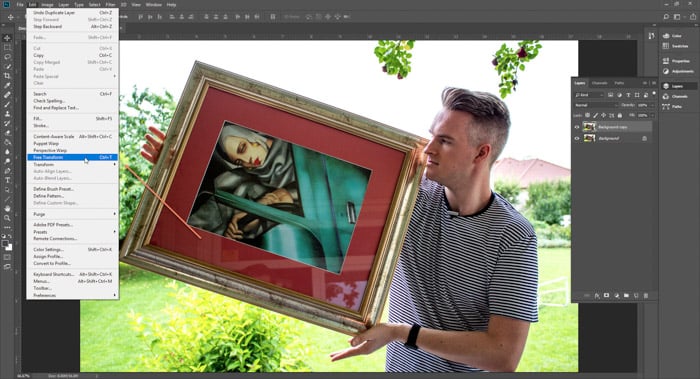Open the Fill value dropdown

click(652, 115)
